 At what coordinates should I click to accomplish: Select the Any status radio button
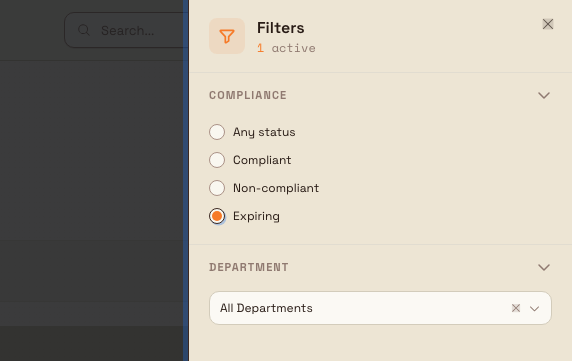tap(217, 132)
